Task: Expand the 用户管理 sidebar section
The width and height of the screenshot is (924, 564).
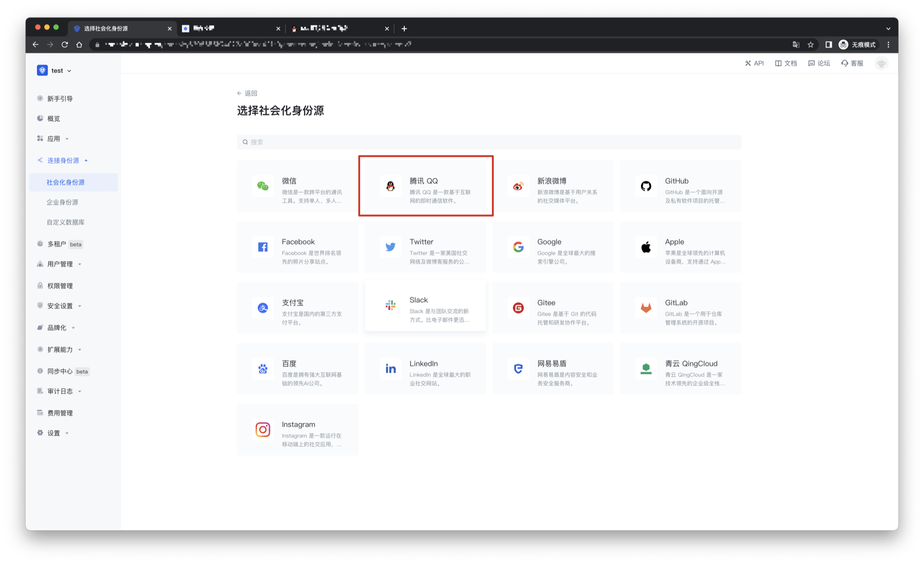Action: pyautogui.click(x=60, y=264)
